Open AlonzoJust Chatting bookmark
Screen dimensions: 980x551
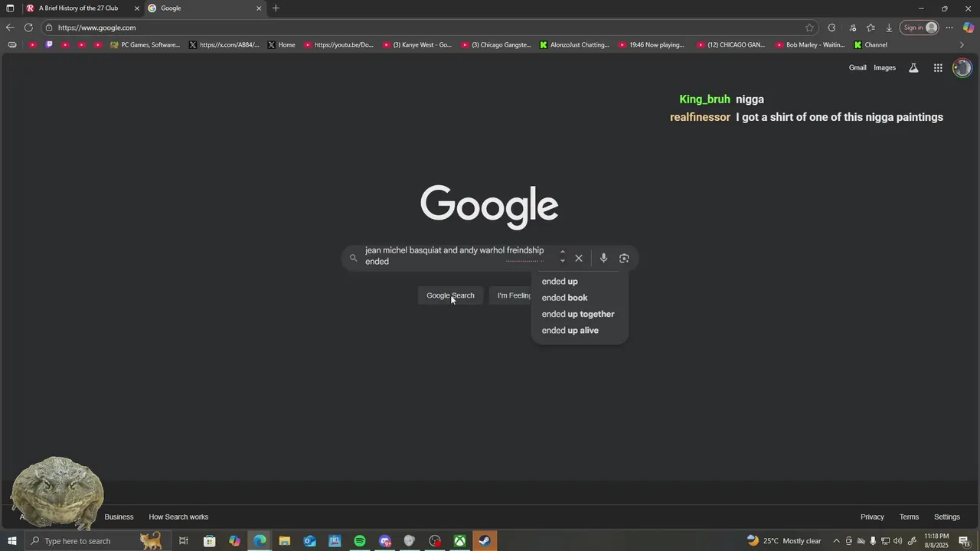pos(575,45)
